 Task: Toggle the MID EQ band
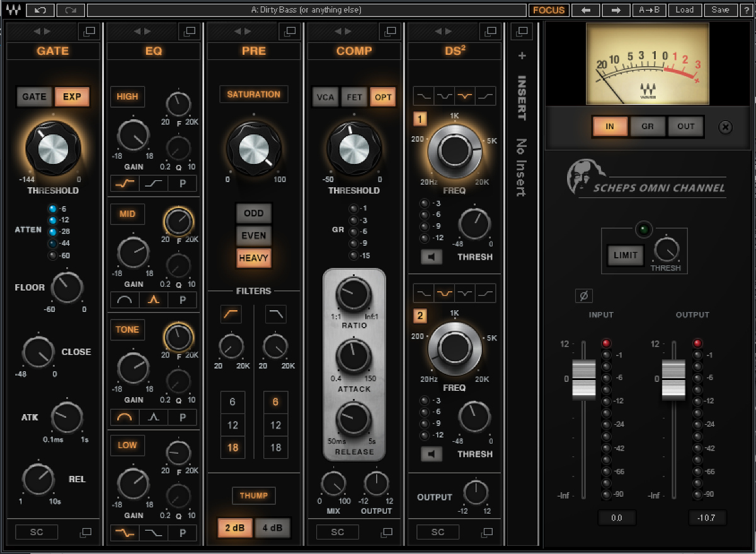point(127,214)
